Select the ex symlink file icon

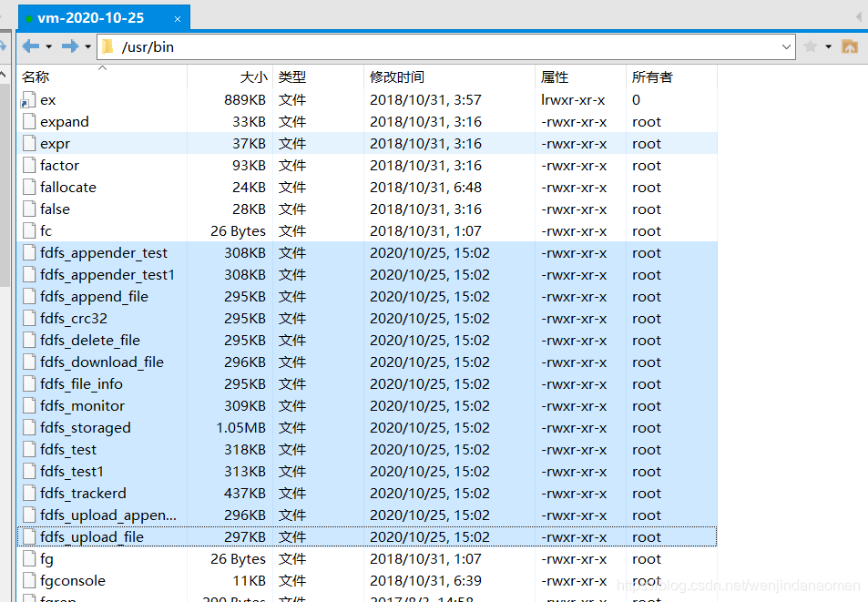coord(29,100)
